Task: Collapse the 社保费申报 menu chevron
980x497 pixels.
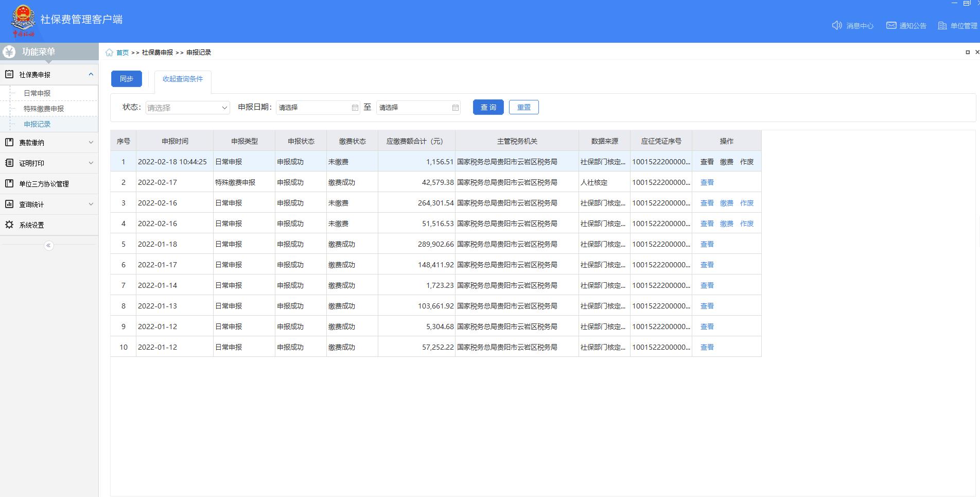Action: pos(91,74)
